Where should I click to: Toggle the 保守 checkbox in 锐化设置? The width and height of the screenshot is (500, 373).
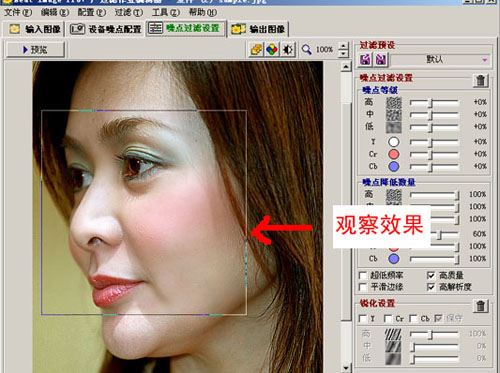(x=438, y=319)
